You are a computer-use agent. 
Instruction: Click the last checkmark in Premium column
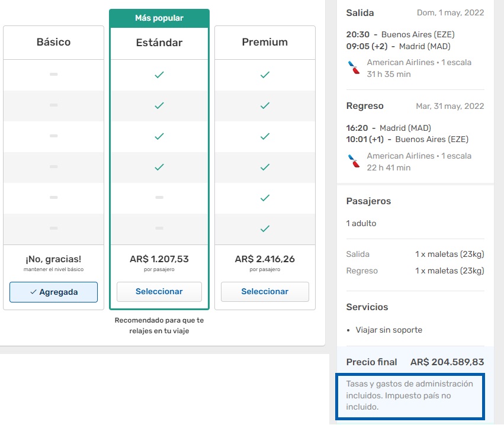point(265,228)
